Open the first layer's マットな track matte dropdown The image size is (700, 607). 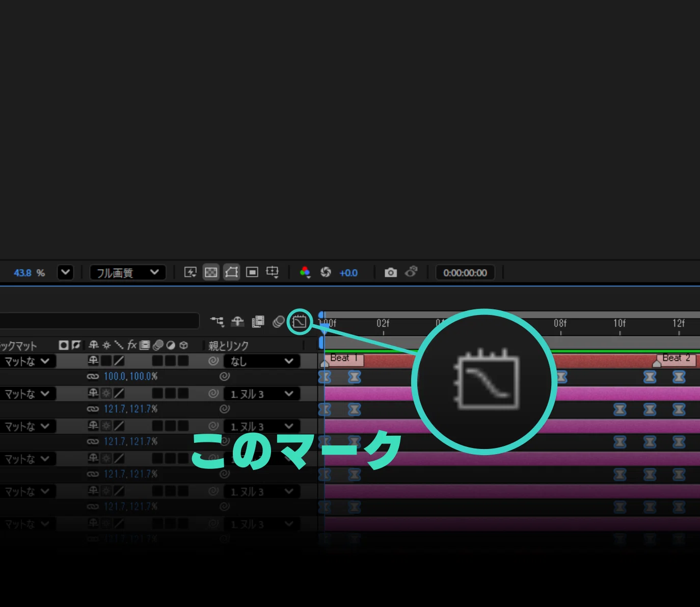click(x=27, y=361)
